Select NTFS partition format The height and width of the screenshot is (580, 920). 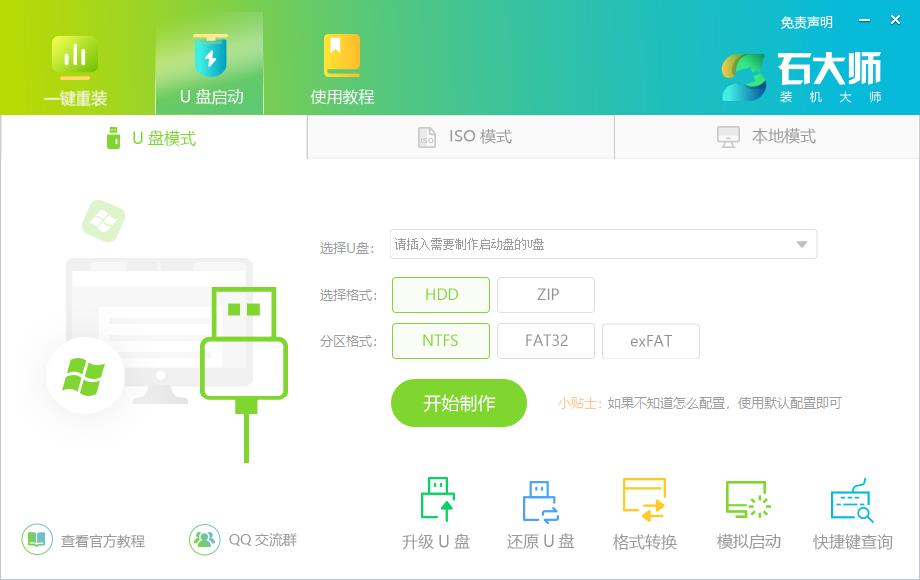click(440, 341)
